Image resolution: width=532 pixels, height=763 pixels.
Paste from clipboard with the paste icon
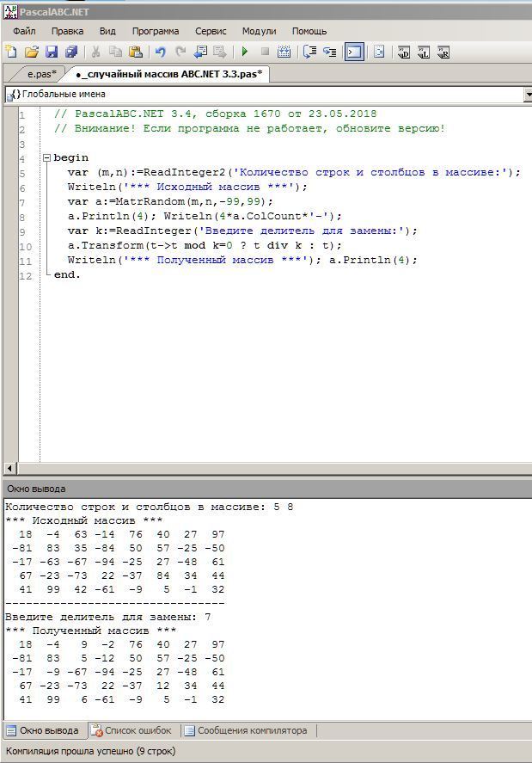click(135, 52)
